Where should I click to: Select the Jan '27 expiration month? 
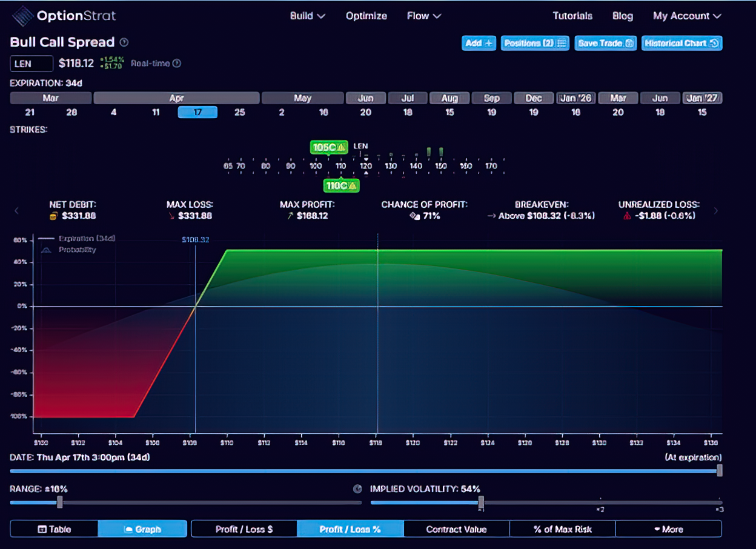[x=702, y=98]
